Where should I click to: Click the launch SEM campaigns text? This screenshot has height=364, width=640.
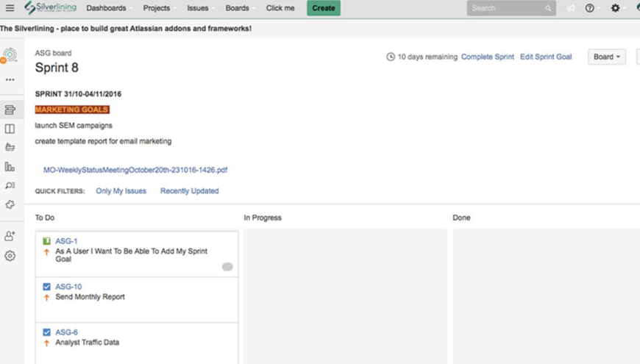tap(74, 125)
